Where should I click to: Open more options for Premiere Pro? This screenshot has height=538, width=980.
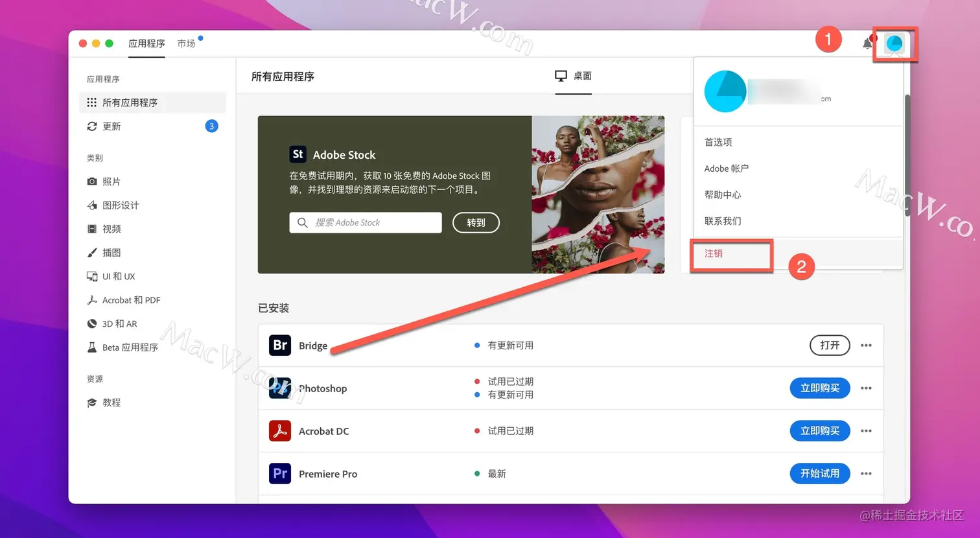coord(866,474)
